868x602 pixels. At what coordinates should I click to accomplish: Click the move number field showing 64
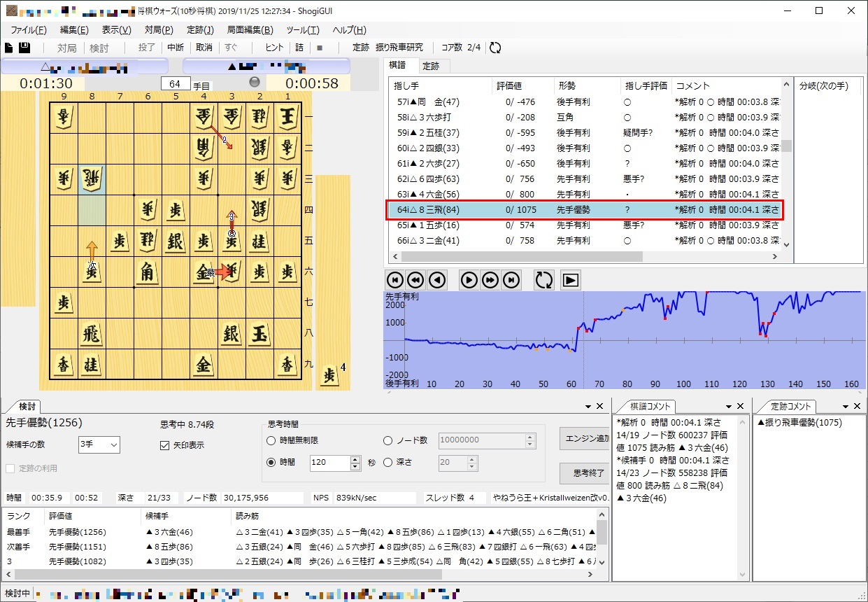pyautogui.click(x=175, y=84)
